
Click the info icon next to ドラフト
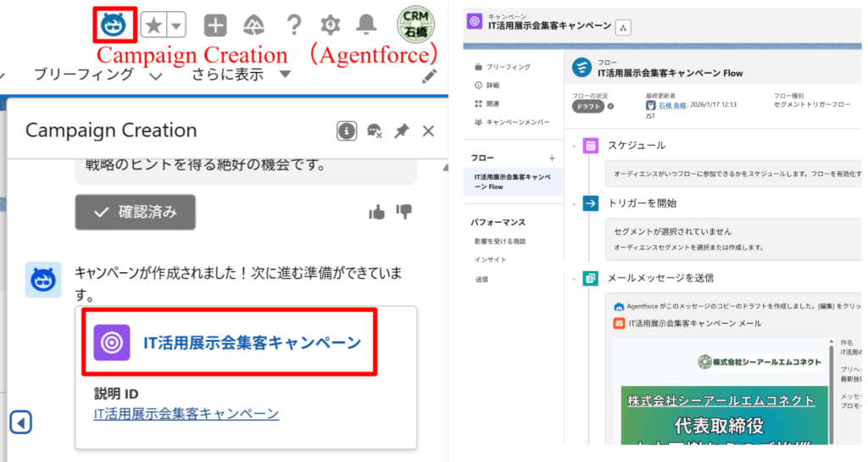[610, 106]
